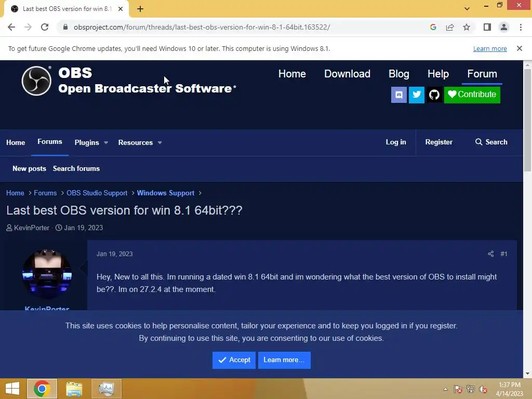The image size is (532, 399).
Task: Select the Forums tab in forum navbar
Action: (50, 142)
